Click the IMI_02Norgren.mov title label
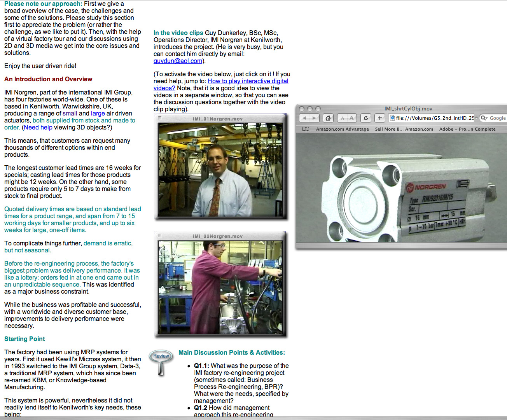Screen dimensions: 507x420 [x=218, y=236]
